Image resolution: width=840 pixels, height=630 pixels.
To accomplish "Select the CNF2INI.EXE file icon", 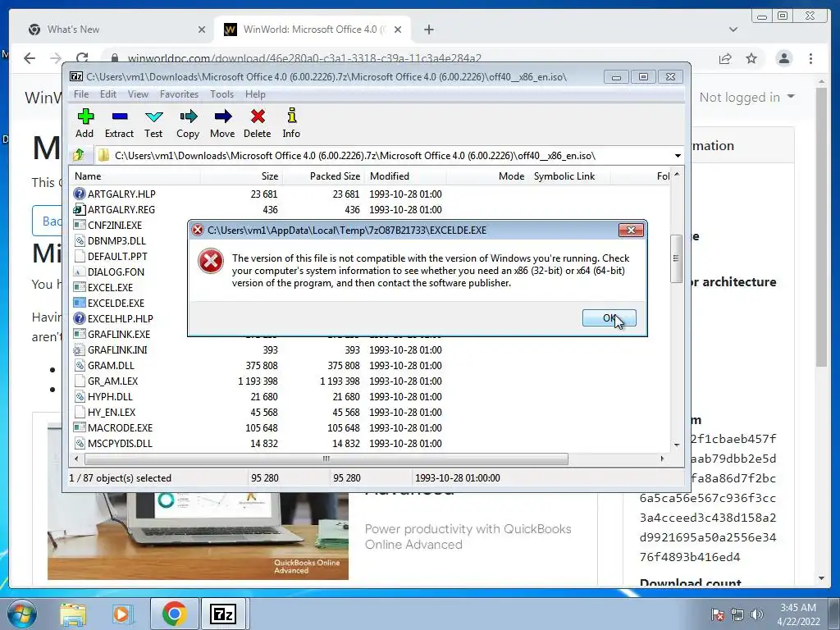I will [80, 225].
